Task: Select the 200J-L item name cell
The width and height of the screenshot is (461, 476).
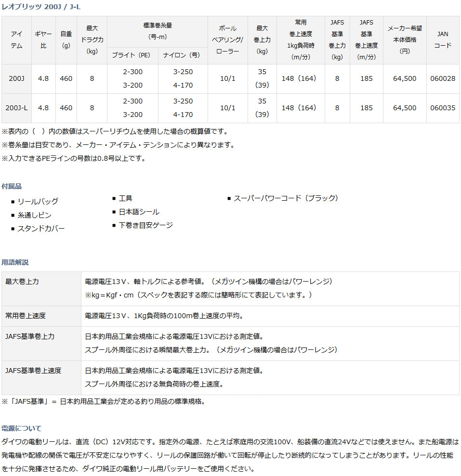Action: tap(16, 108)
